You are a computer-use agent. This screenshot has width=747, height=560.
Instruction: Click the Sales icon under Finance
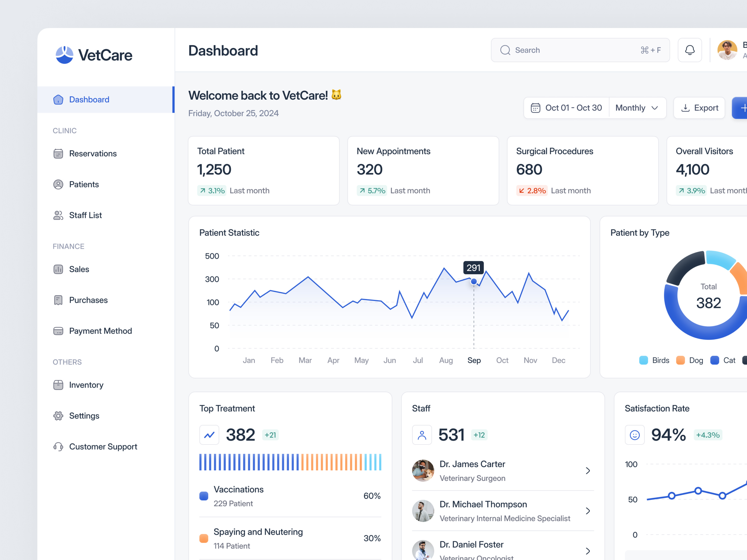point(58,269)
